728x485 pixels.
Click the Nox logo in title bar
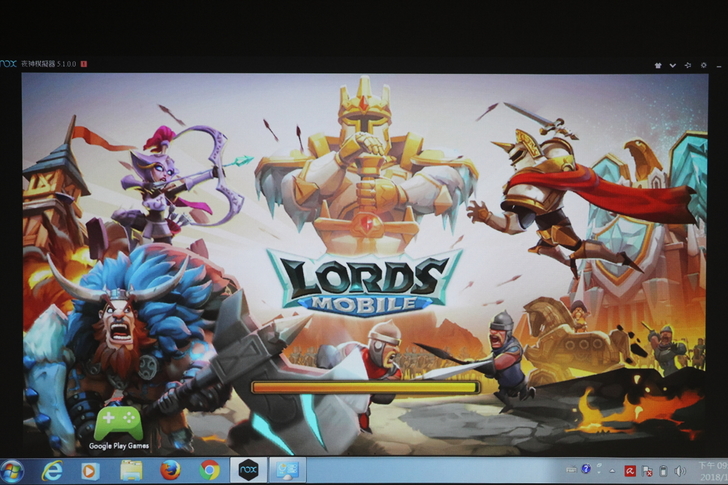[x=8, y=64]
